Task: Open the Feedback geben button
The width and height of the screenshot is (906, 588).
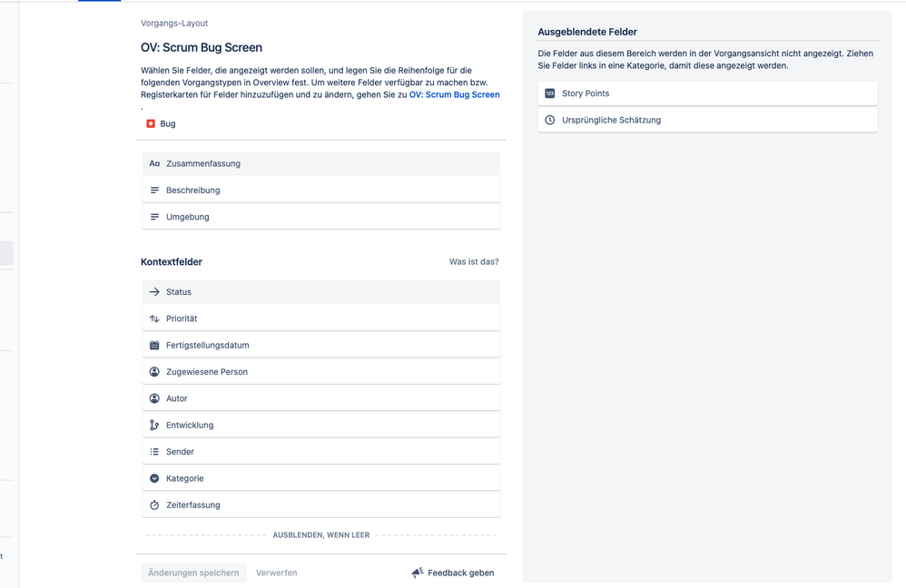Action: coord(453,573)
